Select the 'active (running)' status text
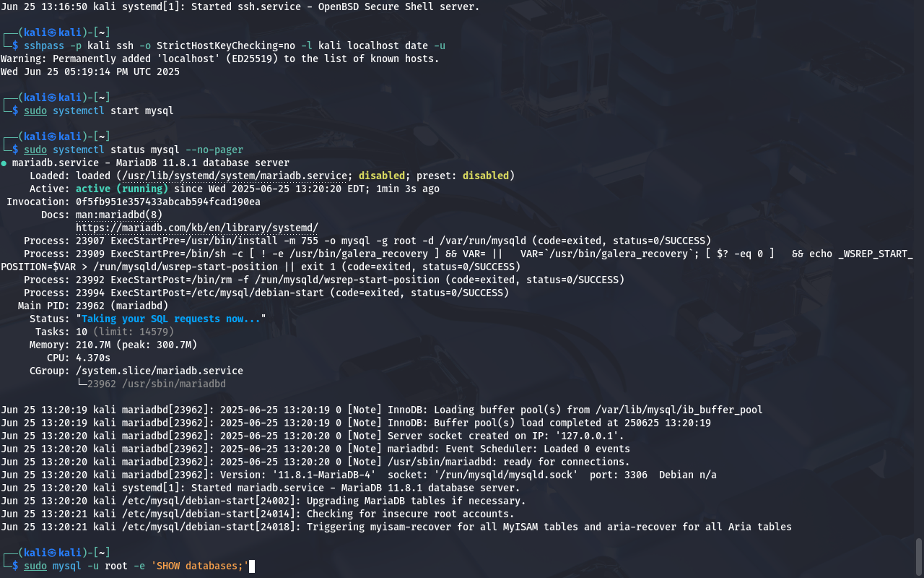 [122, 189]
